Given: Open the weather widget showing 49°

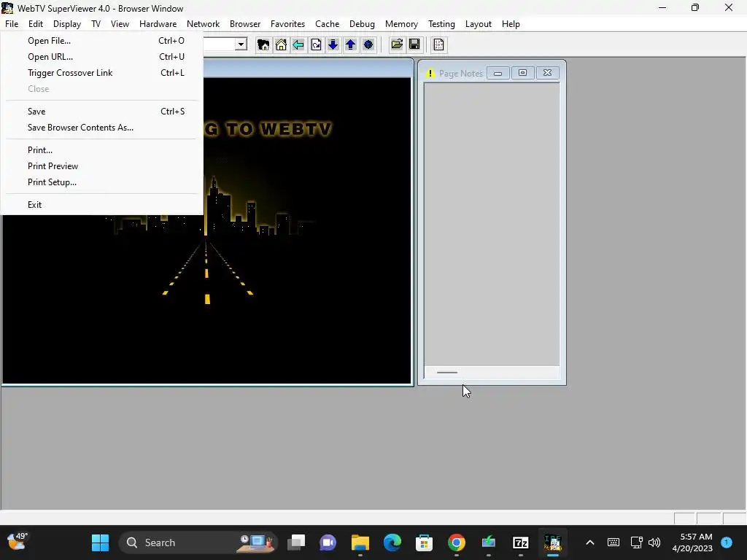Looking at the screenshot, I should 18,542.
